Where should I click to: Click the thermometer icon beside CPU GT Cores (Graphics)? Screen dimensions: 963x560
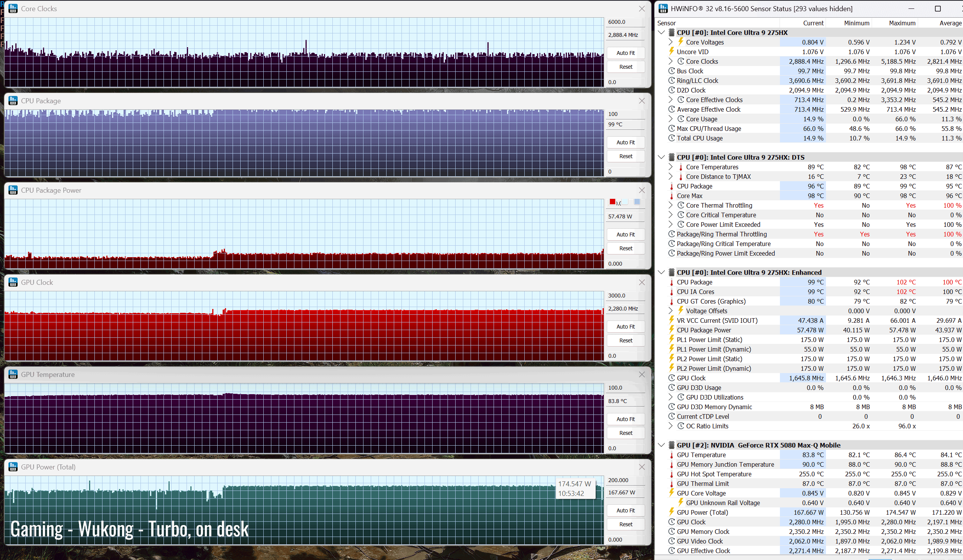tap(672, 301)
